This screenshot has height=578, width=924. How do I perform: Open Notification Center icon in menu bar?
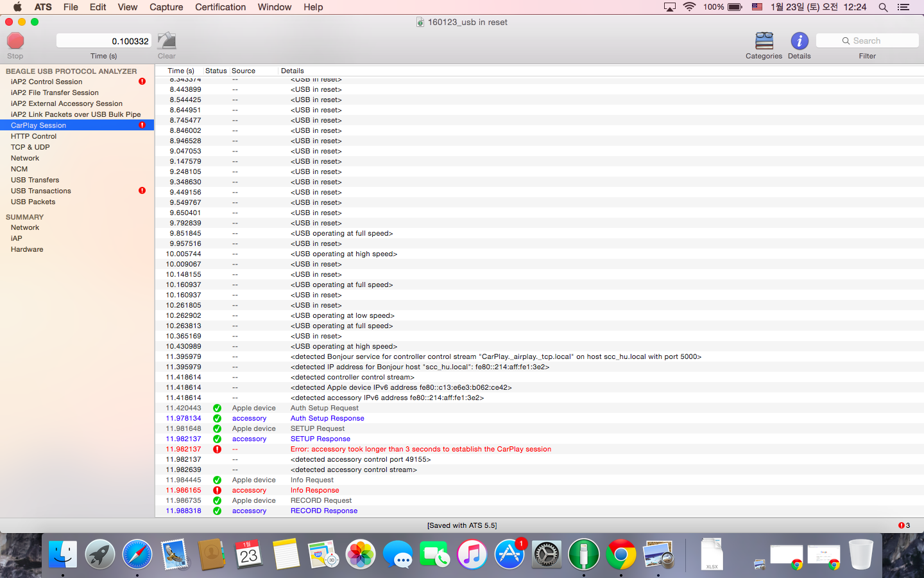coord(903,7)
